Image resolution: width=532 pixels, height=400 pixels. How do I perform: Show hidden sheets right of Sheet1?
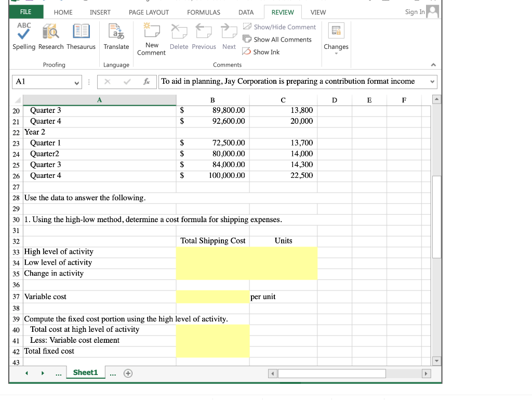click(113, 374)
